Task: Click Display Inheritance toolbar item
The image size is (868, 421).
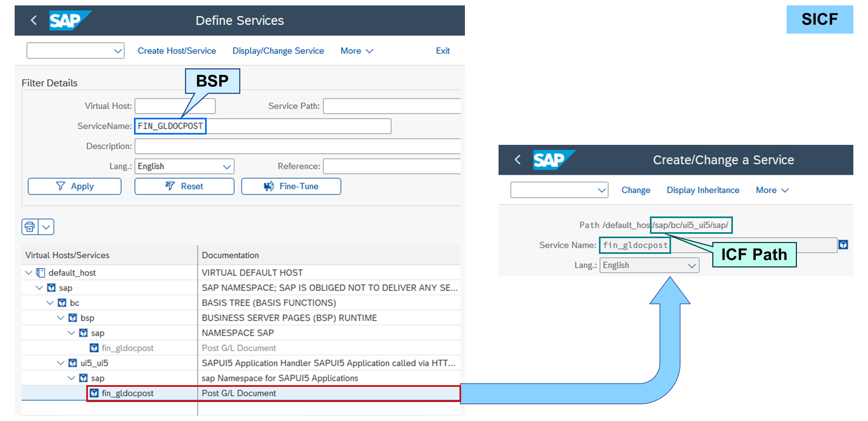Action: [x=703, y=190]
